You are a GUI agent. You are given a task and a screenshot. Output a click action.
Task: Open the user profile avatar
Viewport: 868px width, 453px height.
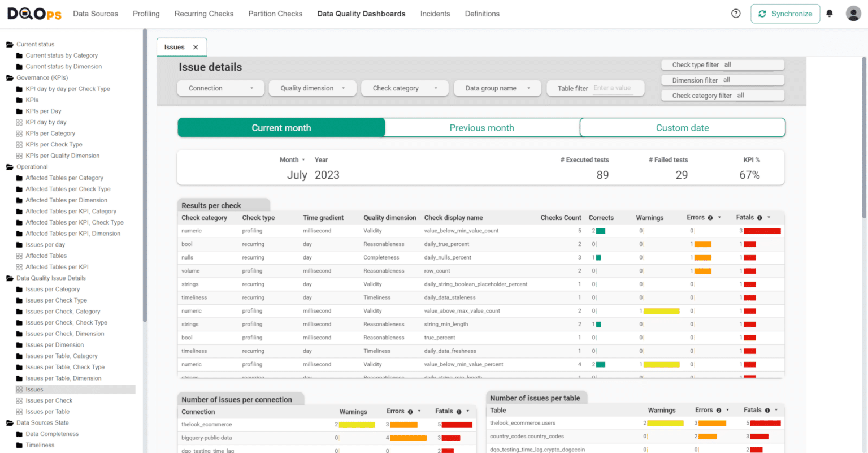[x=853, y=13]
